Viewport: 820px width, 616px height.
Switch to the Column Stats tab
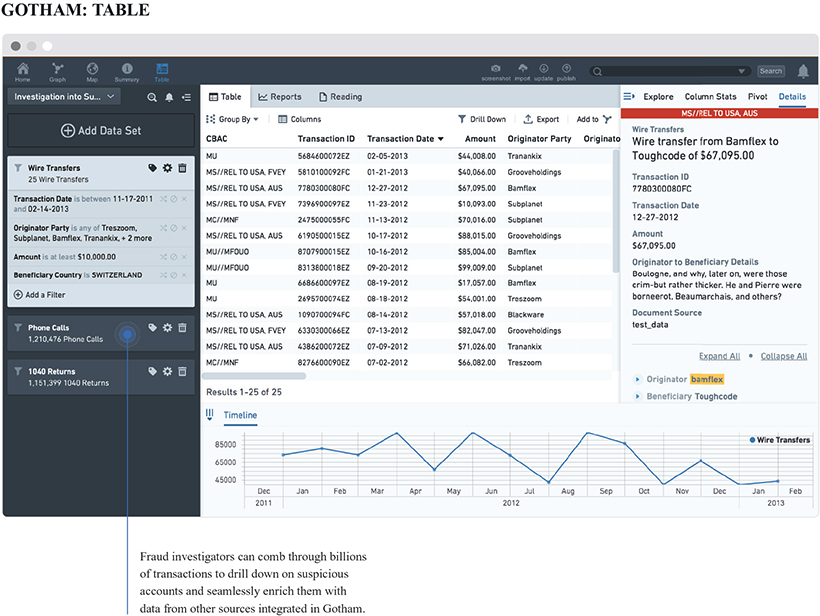(712, 97)
